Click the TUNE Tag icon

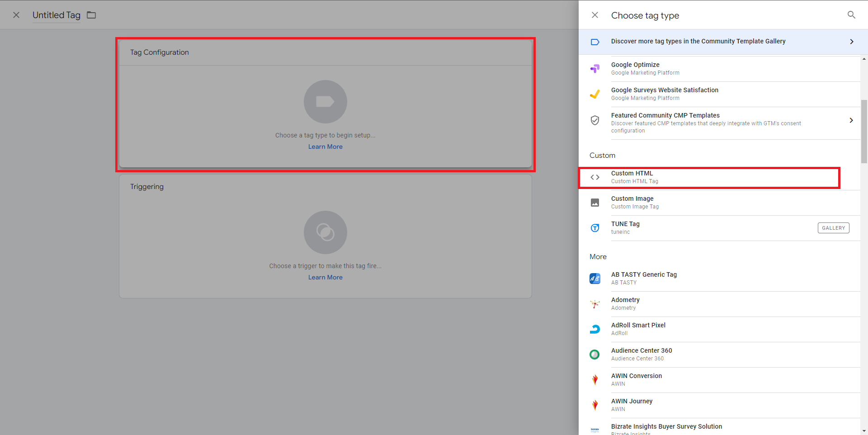coord(595,228)
